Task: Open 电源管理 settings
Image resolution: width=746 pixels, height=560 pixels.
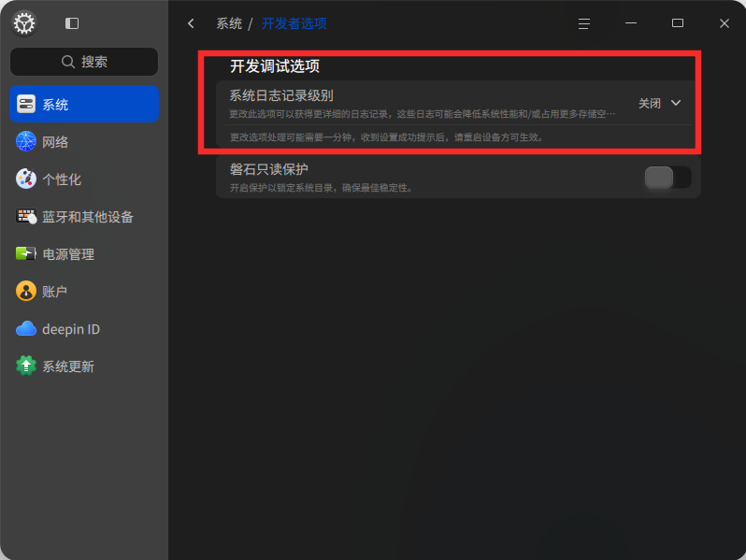Action: [84, 253]
